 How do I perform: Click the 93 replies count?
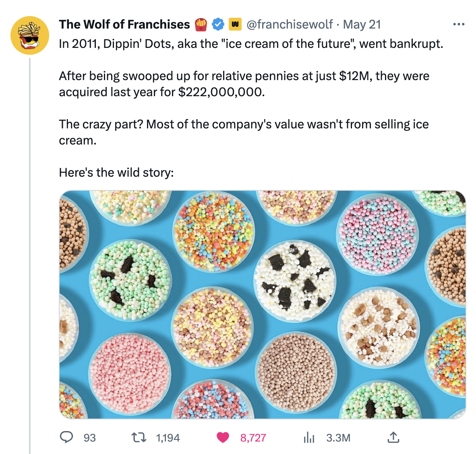(x=89, y=437)
